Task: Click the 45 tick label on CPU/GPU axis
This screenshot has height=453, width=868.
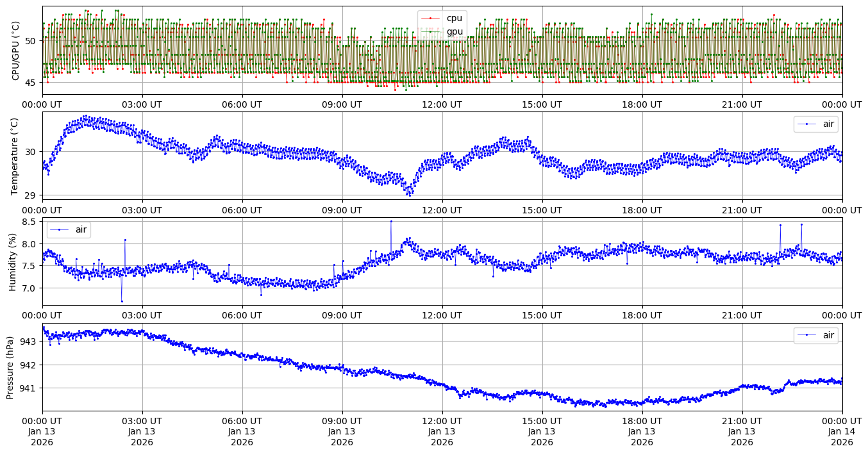Action: 31,82
